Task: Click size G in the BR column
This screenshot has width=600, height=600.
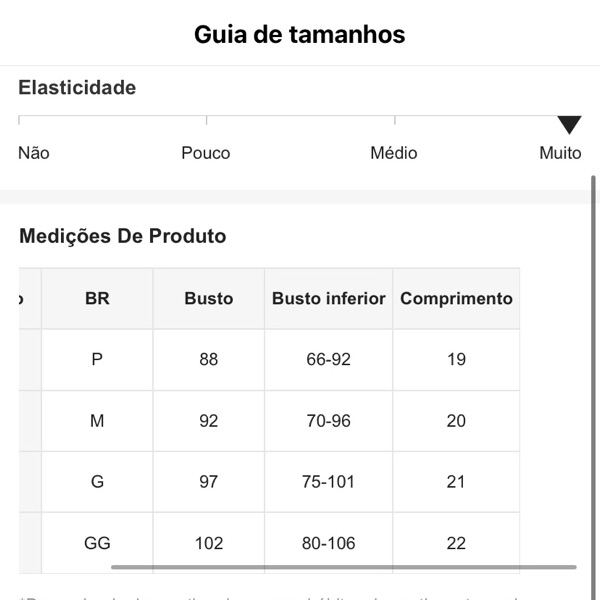Action: [x=97, y=482]
